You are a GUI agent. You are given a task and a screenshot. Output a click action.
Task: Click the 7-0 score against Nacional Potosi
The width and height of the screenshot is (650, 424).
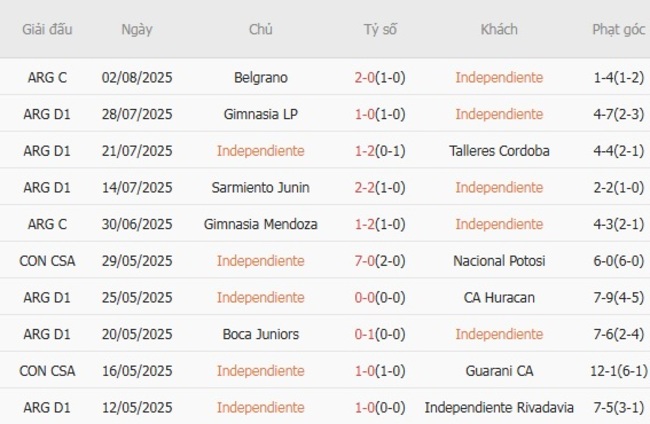tap(379, 261)
